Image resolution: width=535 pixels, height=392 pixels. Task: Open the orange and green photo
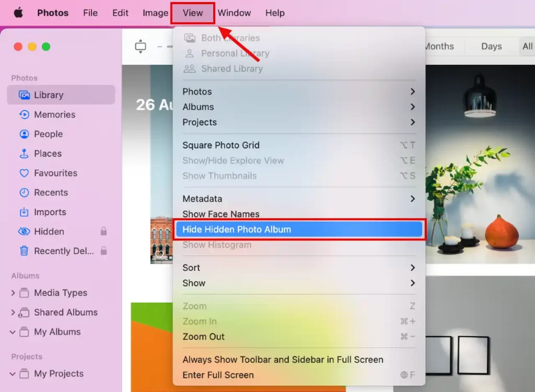coord(152,347)
